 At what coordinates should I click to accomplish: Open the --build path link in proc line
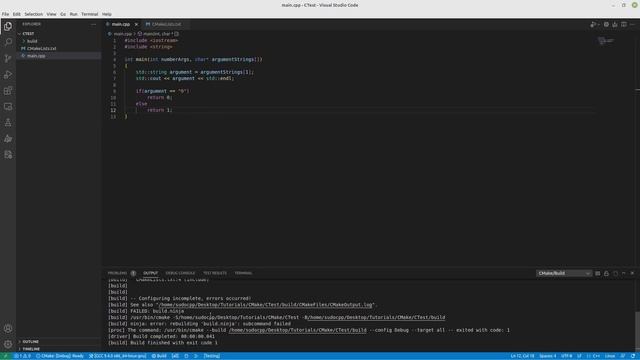click(x=298, y=330)
